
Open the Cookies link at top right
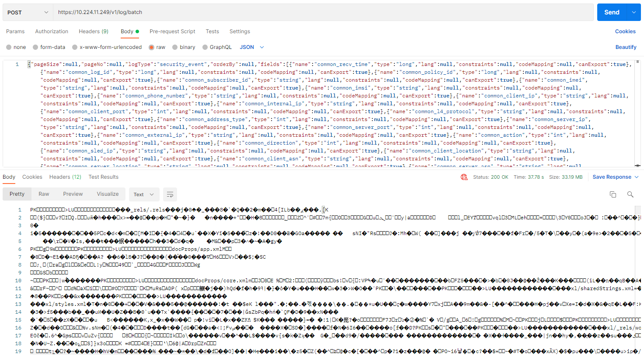pyautogui.click(x=625, y=31)
